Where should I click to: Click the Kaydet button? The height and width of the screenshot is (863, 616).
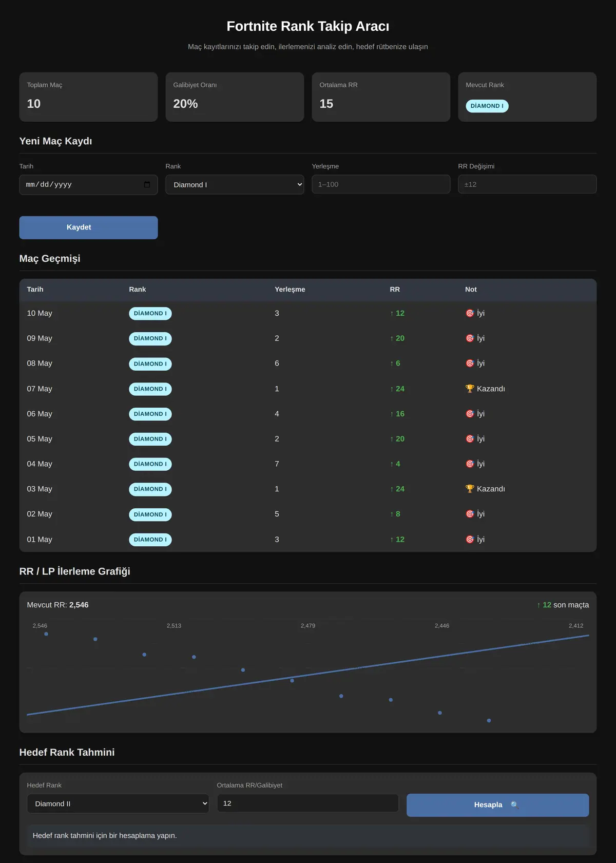(x=88, y=227)
